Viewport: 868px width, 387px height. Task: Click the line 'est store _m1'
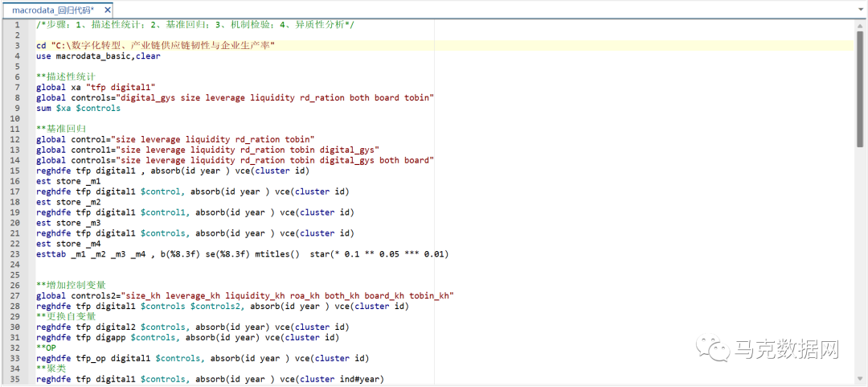[68, 181]
